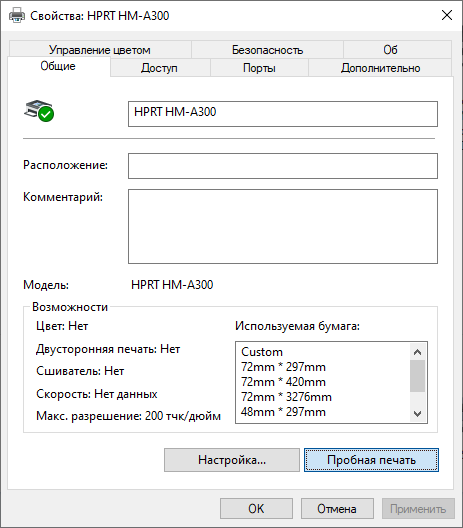Go to the Дополнительно tab
This screenshot has width=463, height=528.
(x=380, y=68)
